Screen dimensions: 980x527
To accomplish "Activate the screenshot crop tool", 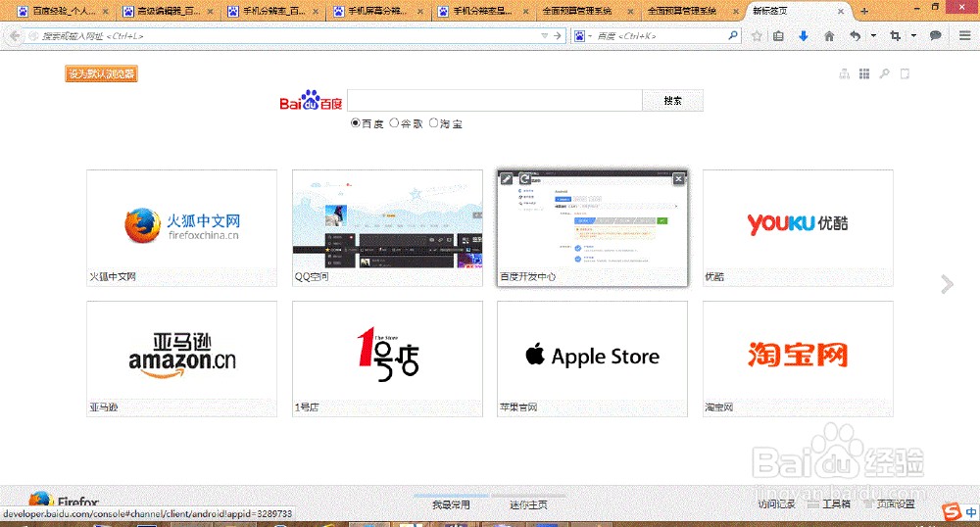I will click(896, 36).
